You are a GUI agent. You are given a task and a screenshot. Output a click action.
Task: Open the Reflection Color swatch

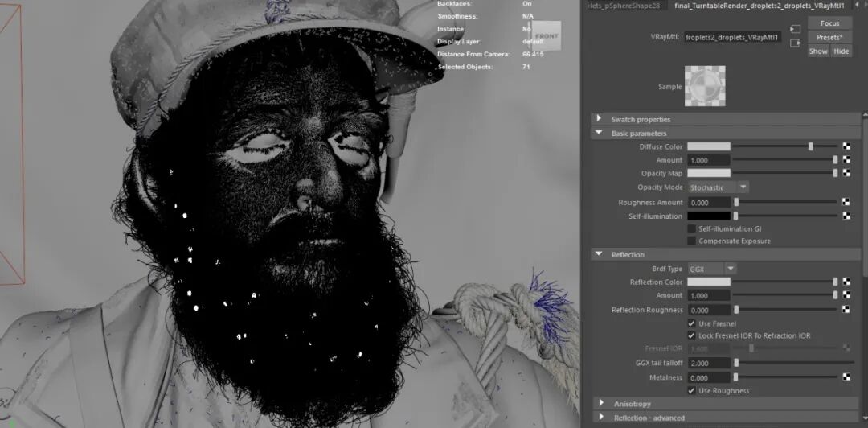(x=709, y=282)
